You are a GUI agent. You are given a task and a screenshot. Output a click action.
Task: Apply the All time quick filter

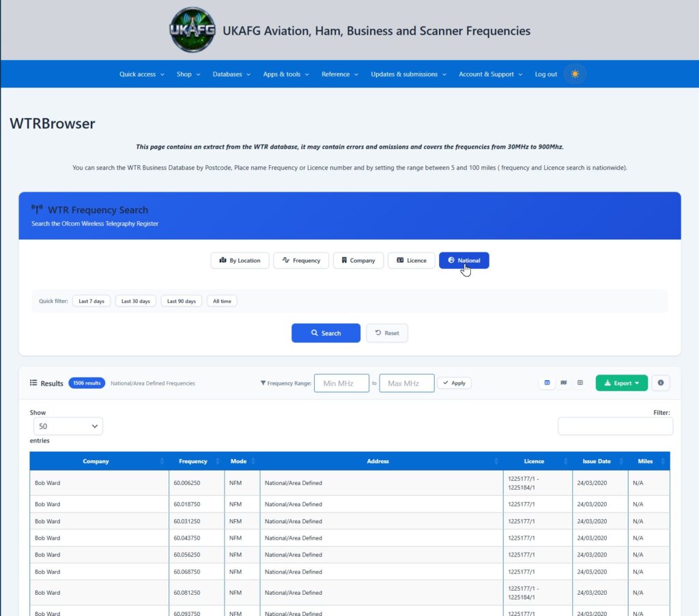pyautogui.click(x=222, y=301)
